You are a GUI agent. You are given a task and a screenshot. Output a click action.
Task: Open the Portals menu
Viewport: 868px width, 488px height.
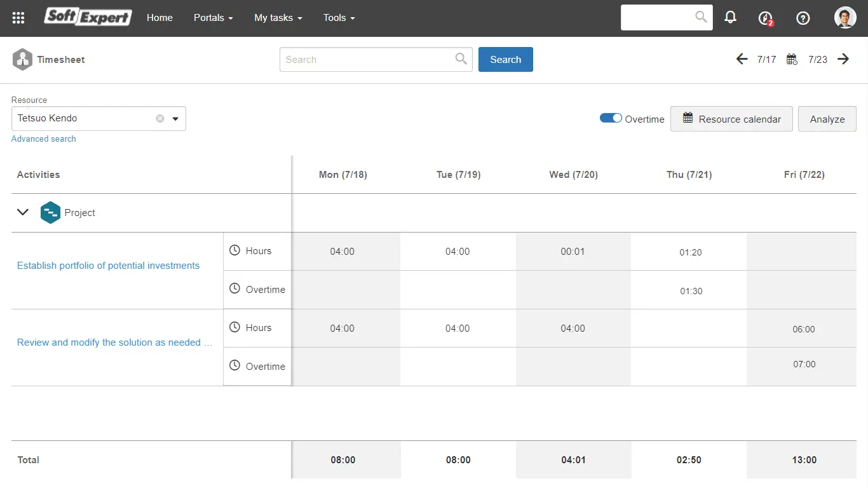click(x=213, y=18)
